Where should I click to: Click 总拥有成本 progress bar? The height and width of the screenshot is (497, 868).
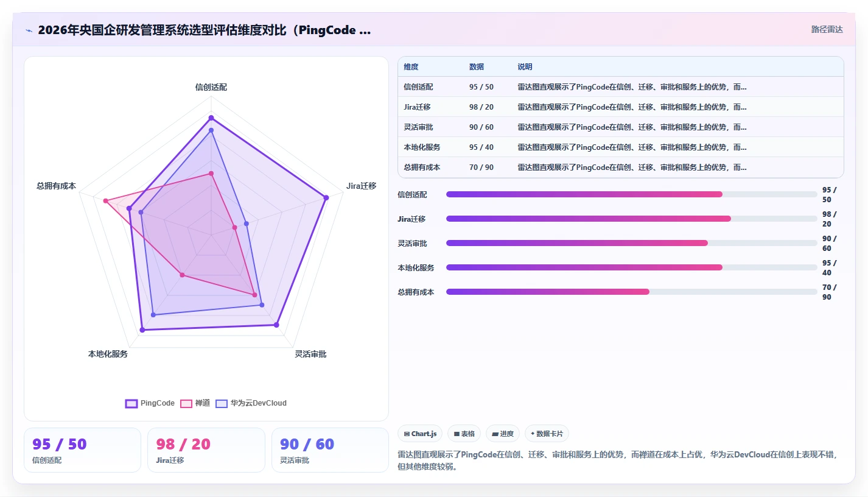point(632,292)
